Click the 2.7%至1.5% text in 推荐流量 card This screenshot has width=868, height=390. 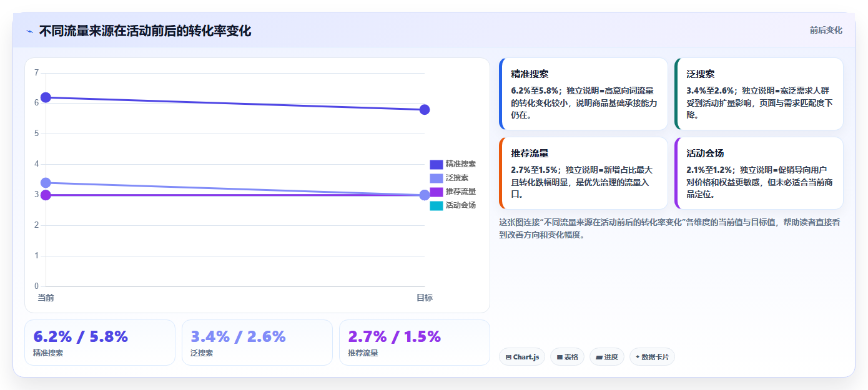pyautogui.click(x=534, y=170)
